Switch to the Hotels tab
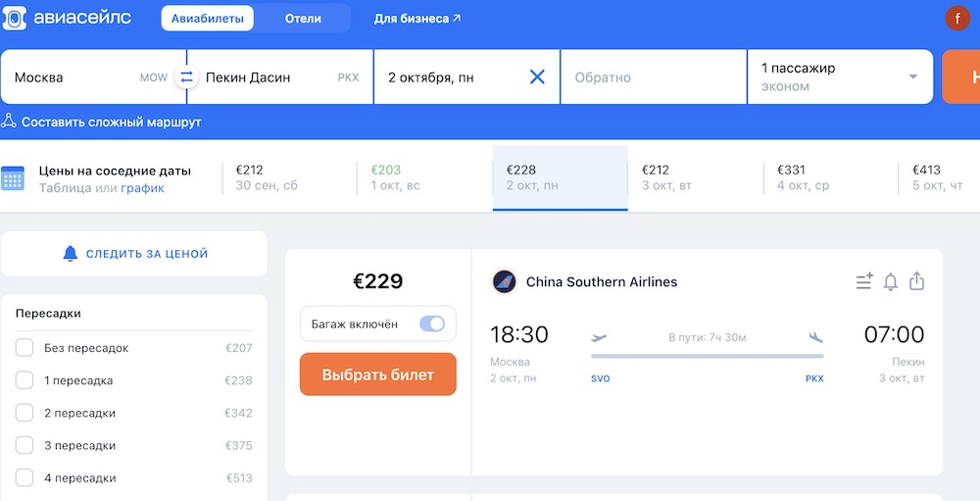Image resolution: width=980 pixels, height=501 pixels. (303, 19)
